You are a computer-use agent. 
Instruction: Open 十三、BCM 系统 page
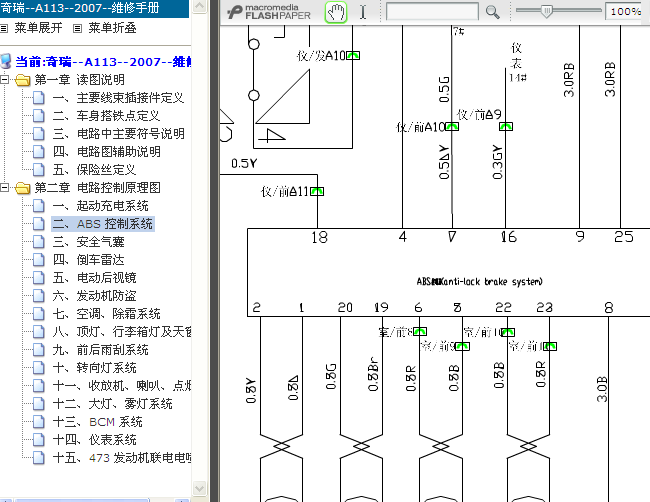(97, 422)
